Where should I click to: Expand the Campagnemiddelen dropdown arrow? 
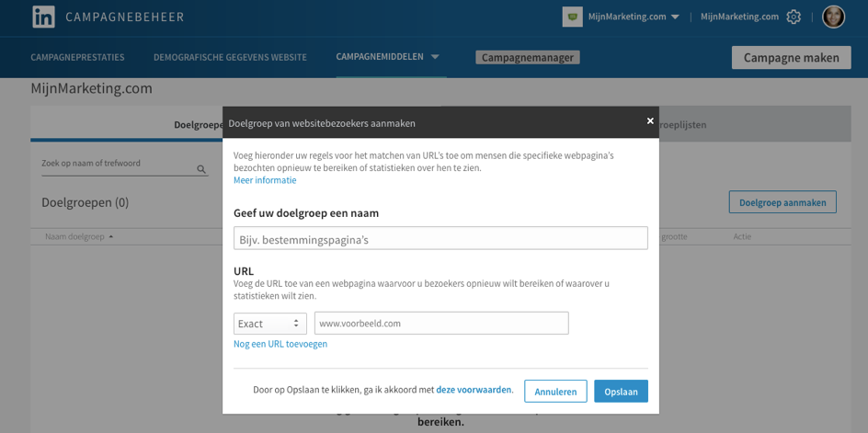tap(435, 57)
